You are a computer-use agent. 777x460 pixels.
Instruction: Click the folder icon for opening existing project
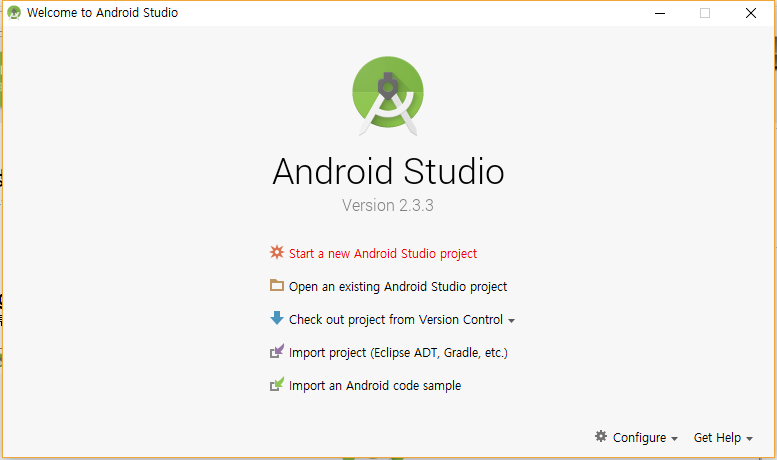coord(277,285)
